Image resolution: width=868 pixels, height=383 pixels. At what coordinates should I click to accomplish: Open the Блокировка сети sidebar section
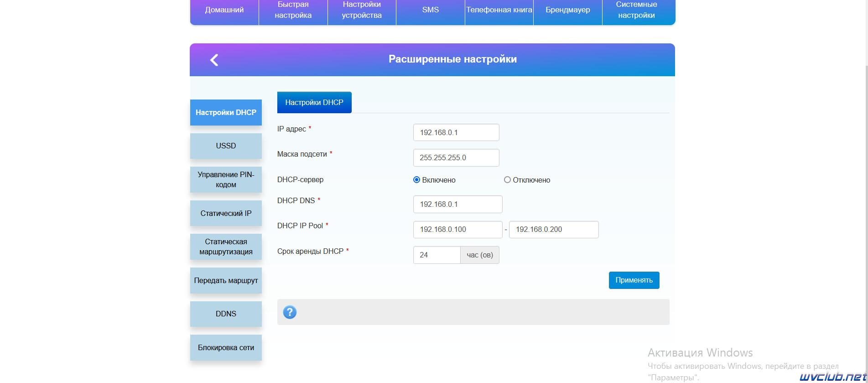[226, 347]
